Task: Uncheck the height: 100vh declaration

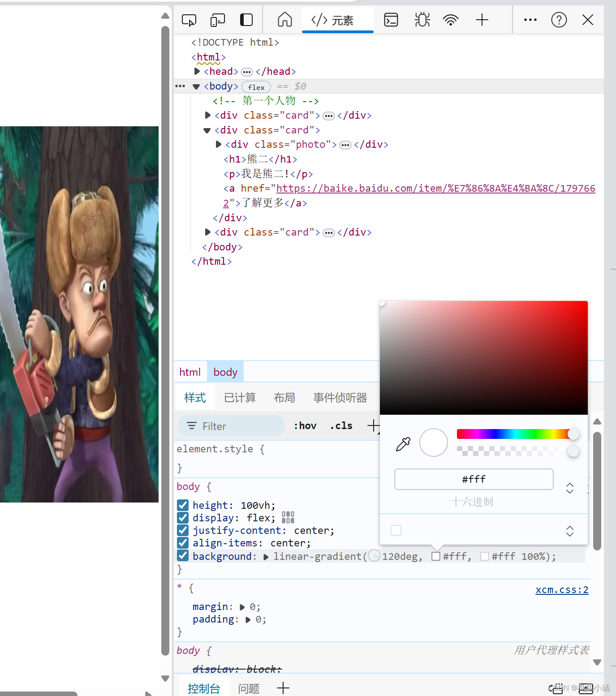Action: [183, 505]
